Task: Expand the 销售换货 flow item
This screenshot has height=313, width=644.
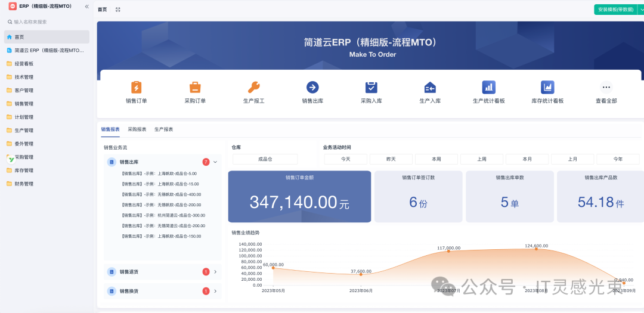Action: coord(215,291)
